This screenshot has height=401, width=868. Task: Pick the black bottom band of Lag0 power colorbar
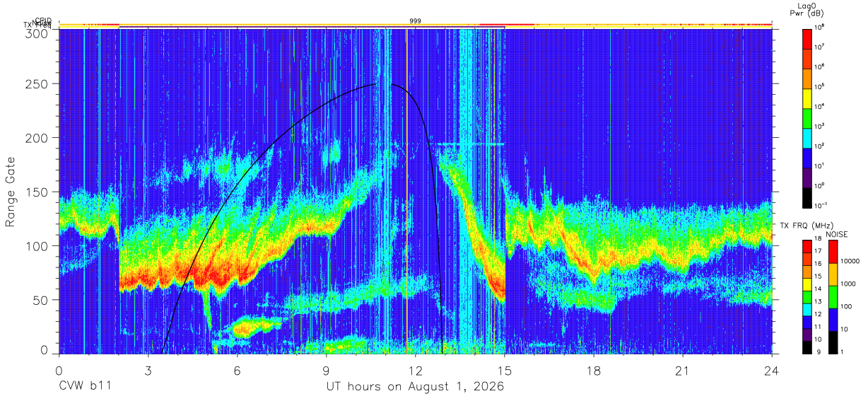point(807,197)
